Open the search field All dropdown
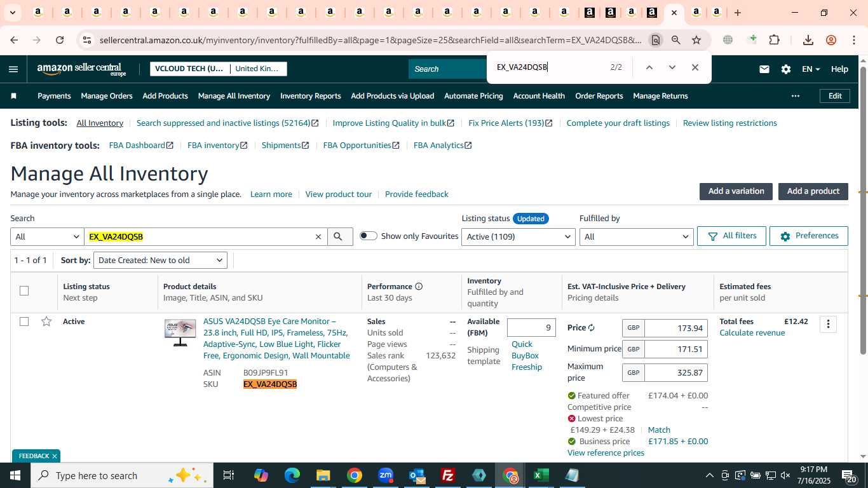Viewport: 868px width, 488px height. pos(47,236)
